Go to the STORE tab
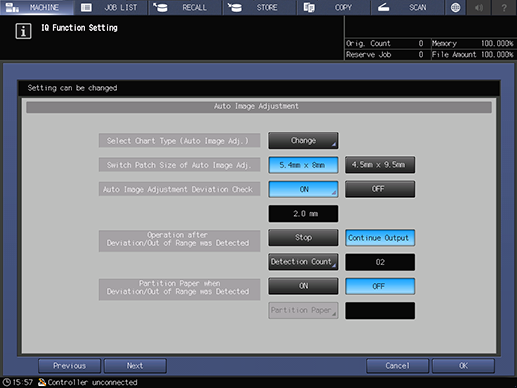This screenshot has height=388, width=517. click(260, 7)
